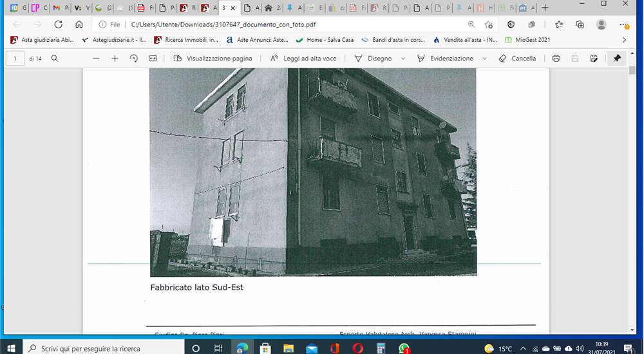Pin the PDF toolbar

pos(617,59)
